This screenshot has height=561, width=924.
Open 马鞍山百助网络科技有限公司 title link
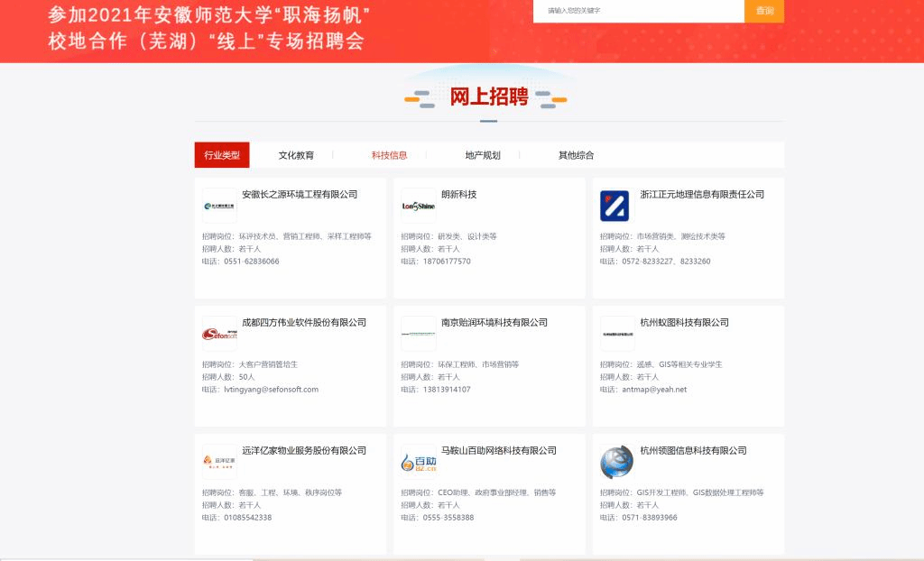(498, 451)
